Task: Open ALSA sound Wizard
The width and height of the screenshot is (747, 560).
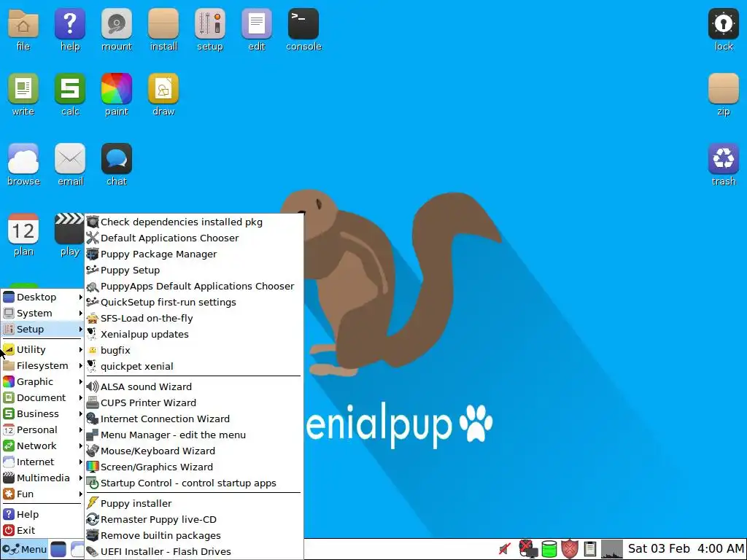Action: pos(194,386)
